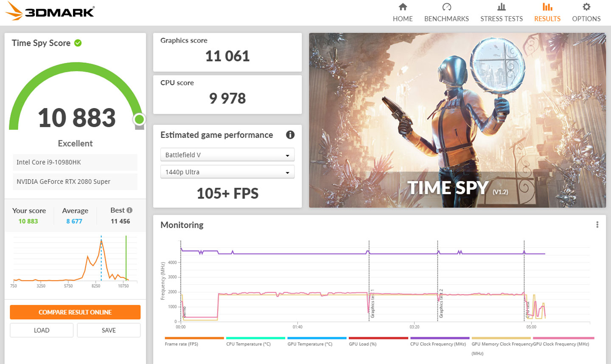
Task: Click the Stress Tests icon
Action: click(501, 7)
